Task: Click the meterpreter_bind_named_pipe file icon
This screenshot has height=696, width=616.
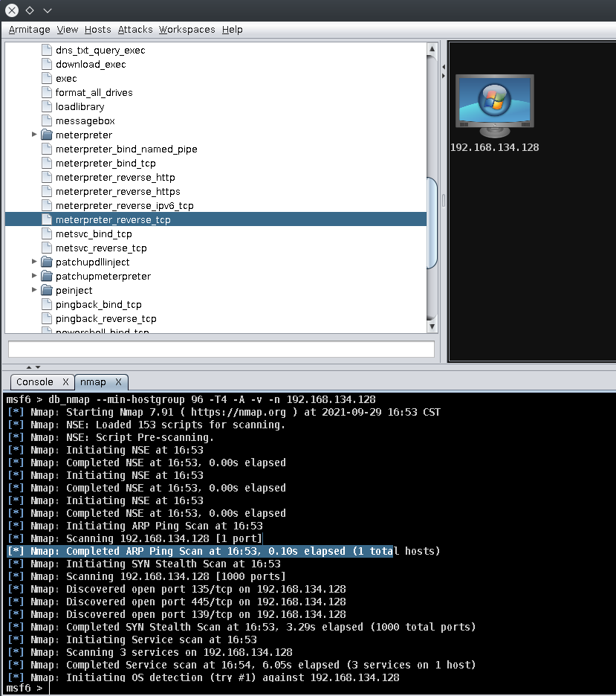Action: [47, 149]
